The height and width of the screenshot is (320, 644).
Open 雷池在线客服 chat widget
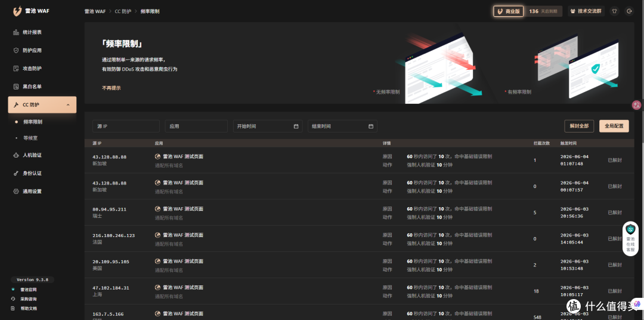point(630,239)
